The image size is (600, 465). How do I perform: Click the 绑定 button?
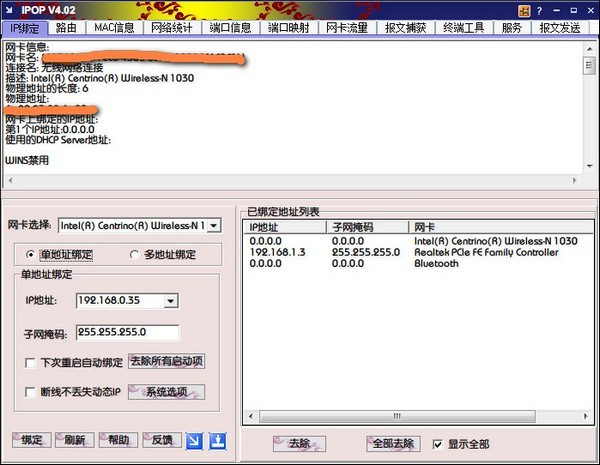coord(32,440)
